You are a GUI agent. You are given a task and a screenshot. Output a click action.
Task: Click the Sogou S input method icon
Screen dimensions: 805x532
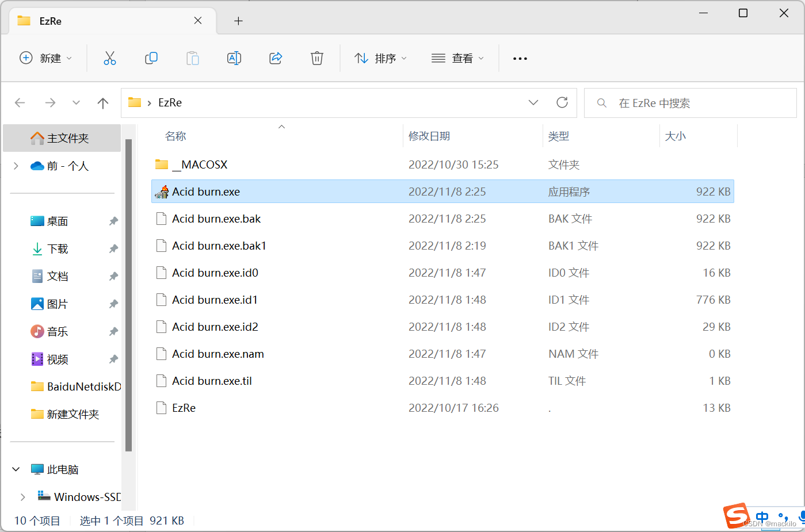737,515
